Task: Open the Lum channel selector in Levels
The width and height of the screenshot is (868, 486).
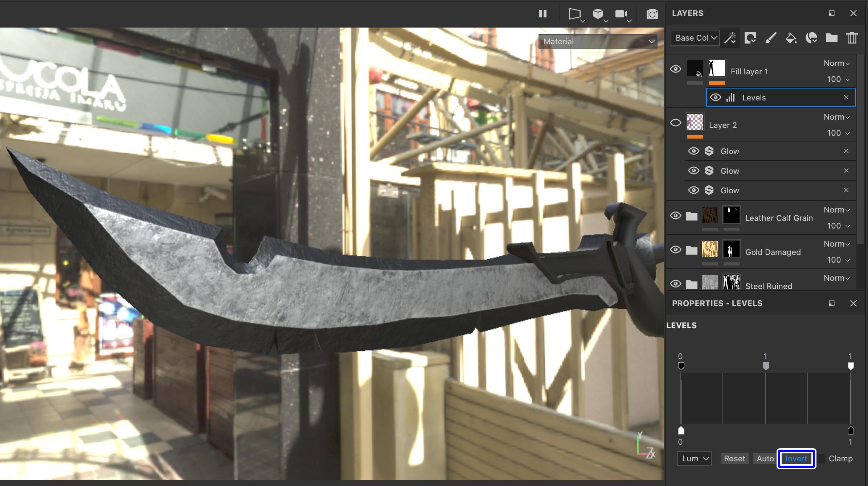Action: point(693,458)
